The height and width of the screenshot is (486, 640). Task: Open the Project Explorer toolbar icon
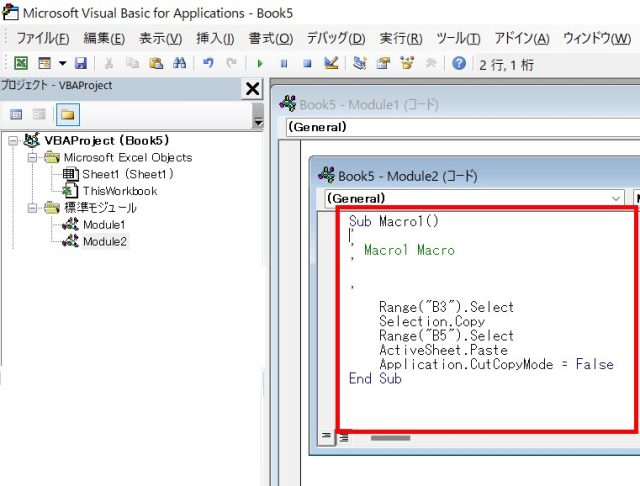(x=362, y=63)
